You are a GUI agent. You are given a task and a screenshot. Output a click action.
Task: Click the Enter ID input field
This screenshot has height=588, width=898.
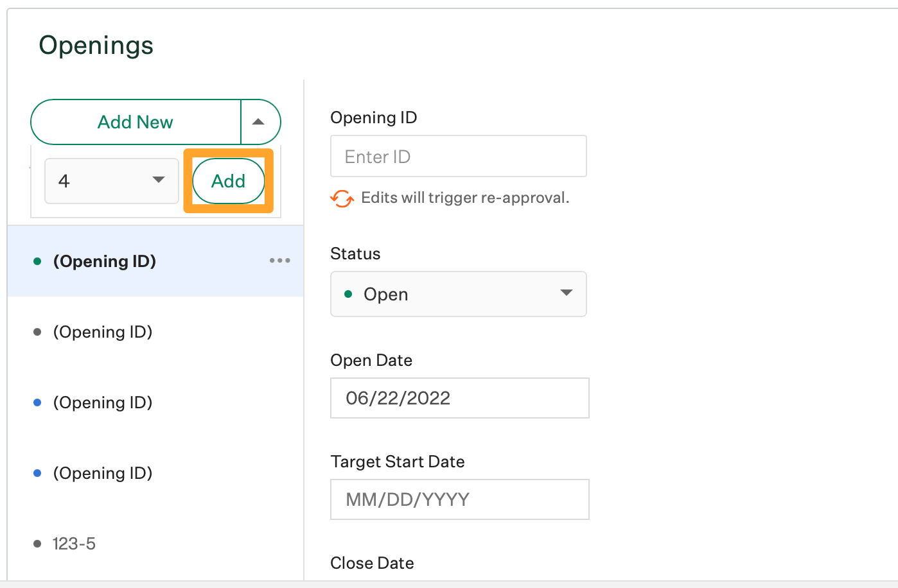pyautogui.click(x=458, y=156)
